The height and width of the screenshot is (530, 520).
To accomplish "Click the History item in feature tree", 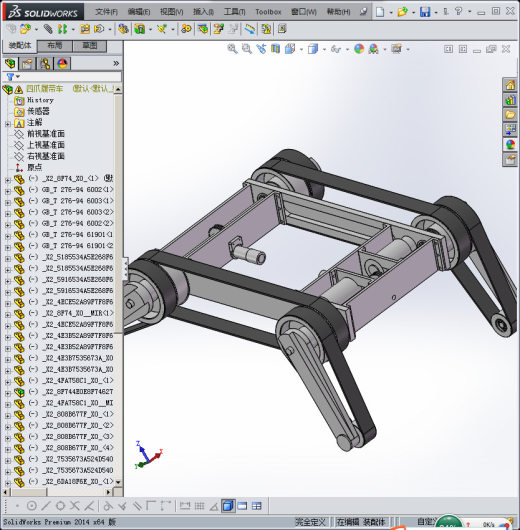I will [40, 100].
